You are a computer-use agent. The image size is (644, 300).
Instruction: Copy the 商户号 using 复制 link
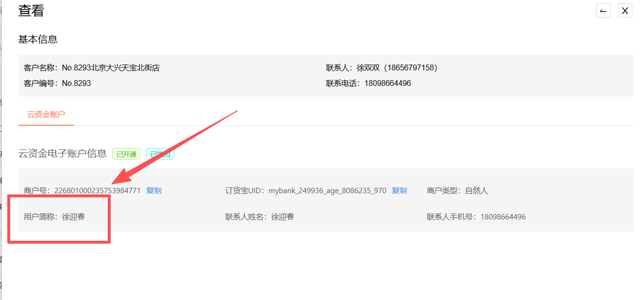pos(154,191)
